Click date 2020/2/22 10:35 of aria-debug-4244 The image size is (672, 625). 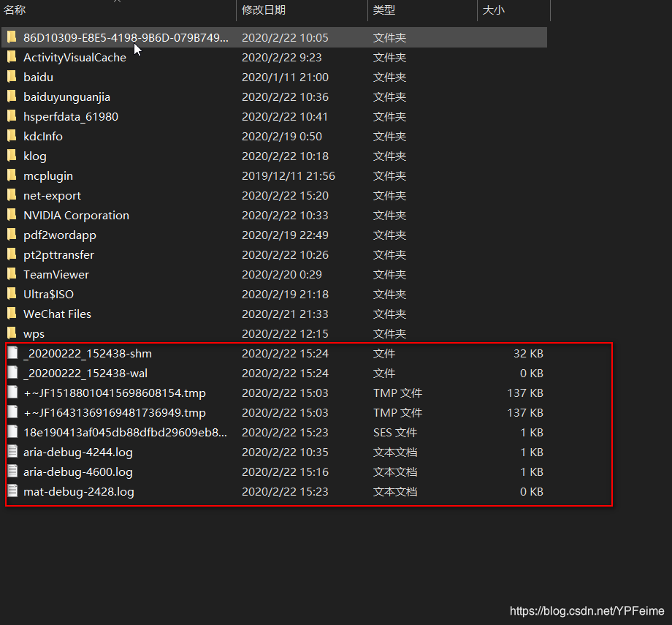[x=285, y=452]
